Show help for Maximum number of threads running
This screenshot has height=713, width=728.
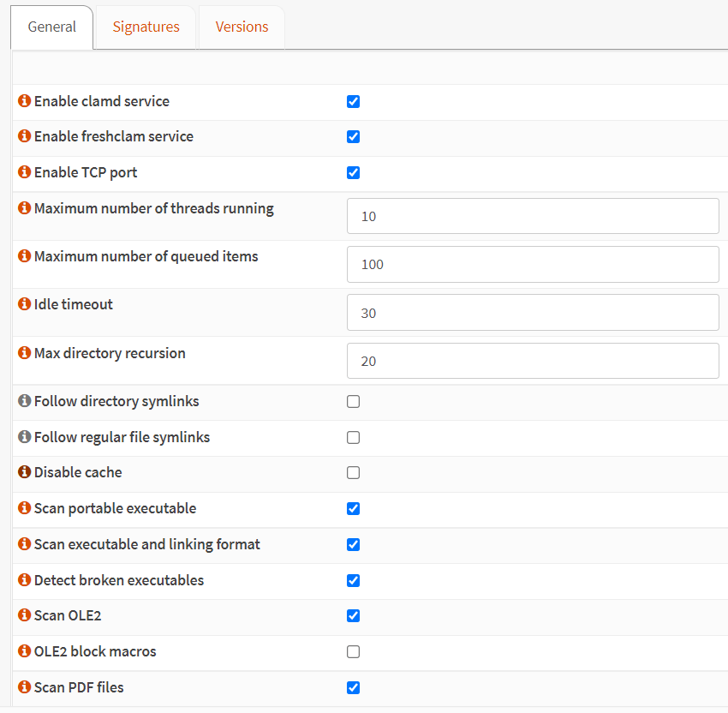click(x=24, y=208)
